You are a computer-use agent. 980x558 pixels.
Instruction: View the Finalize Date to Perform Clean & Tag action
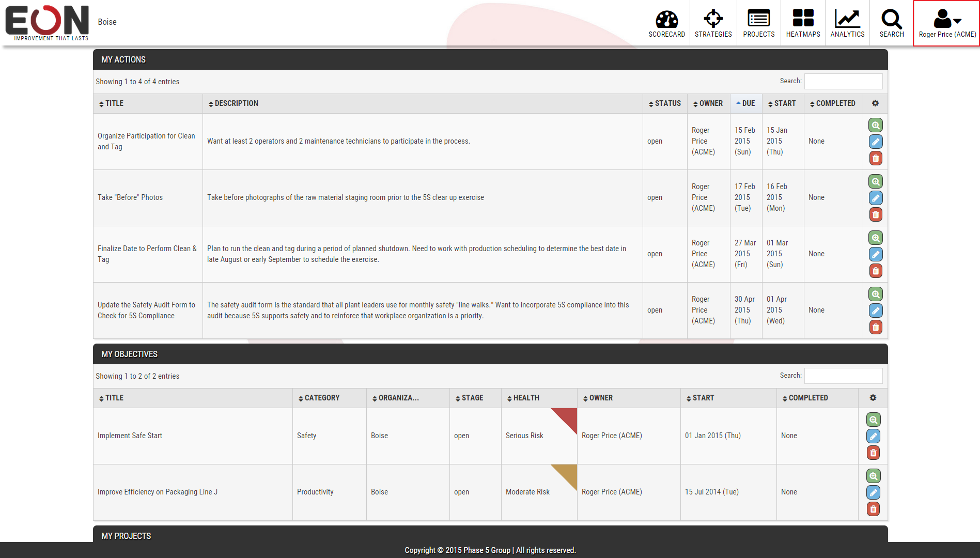click(x=876, y=238)
